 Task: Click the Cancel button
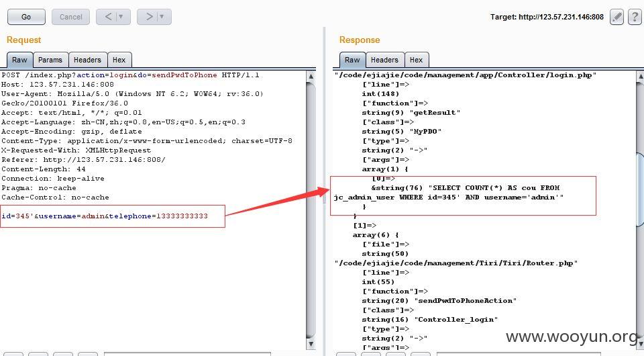[x=70, y=17]
